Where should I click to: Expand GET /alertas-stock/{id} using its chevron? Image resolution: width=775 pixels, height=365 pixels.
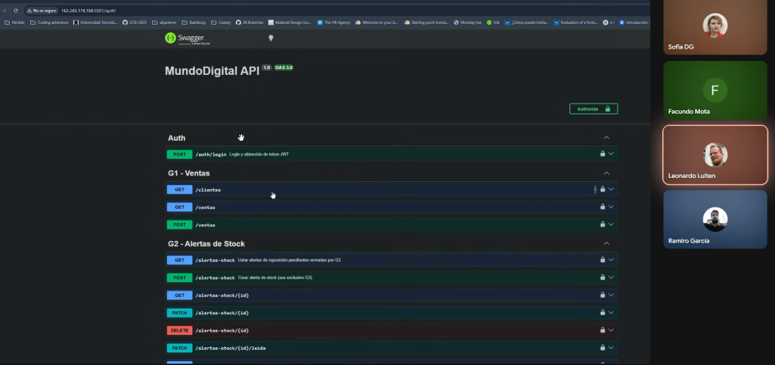[x=611, y=295]
